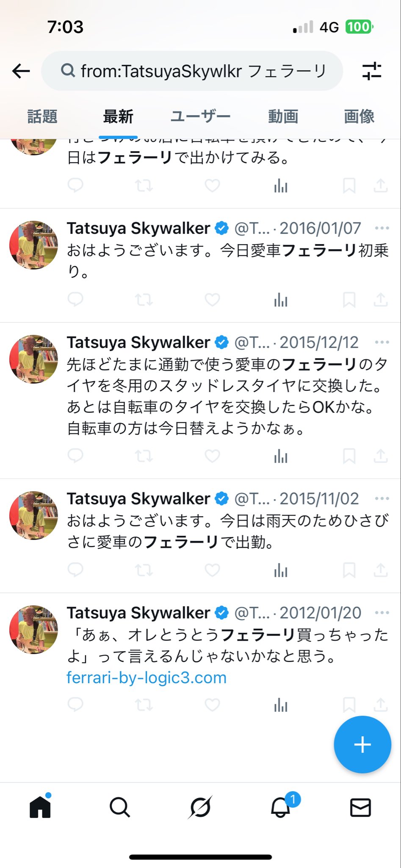Bookmark the 2015/12/12 tweet
The height and width of the screenshot is (868, 401).
[x=349, y=456]
